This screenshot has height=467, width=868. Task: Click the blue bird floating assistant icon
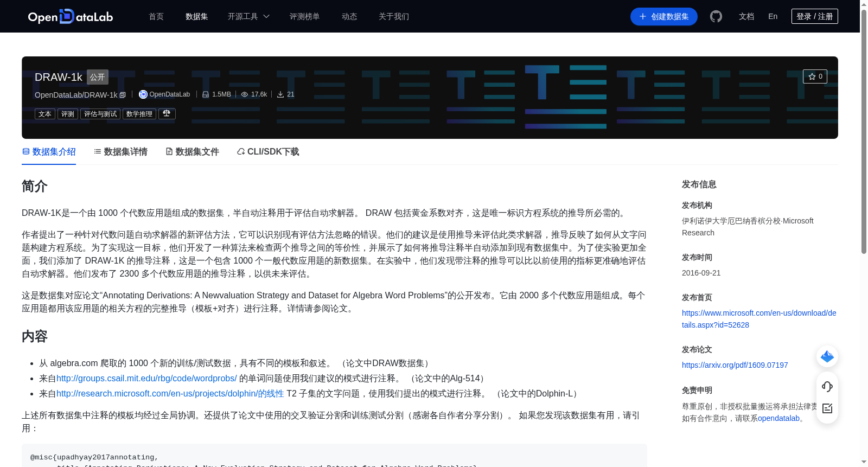click(x=827, y=356)
